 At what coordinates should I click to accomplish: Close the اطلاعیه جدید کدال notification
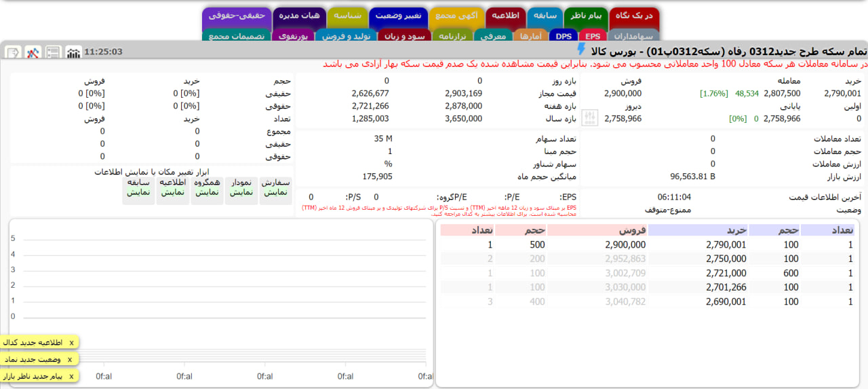click(71, 342)
